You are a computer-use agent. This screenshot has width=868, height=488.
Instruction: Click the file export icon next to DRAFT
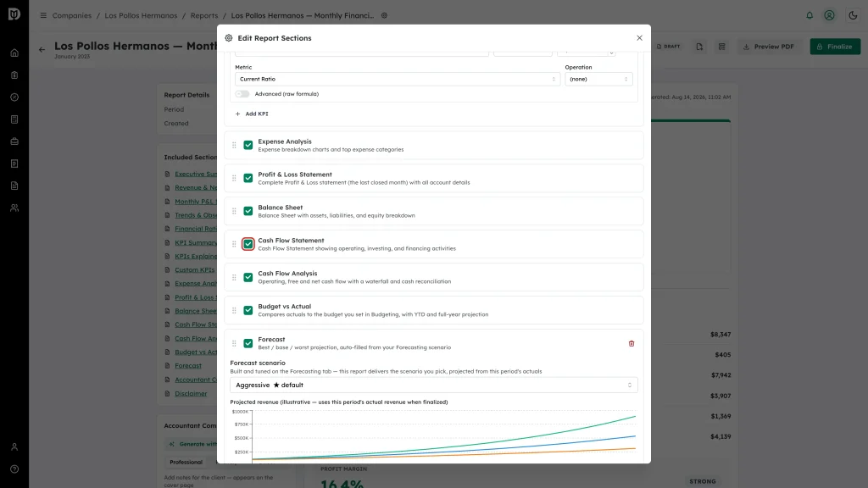[699, 47]
